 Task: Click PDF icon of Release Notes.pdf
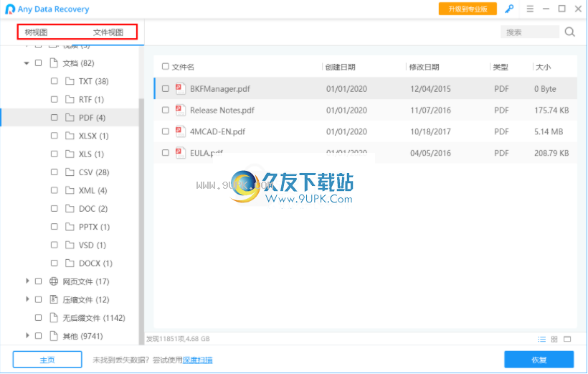coord(181,110)
